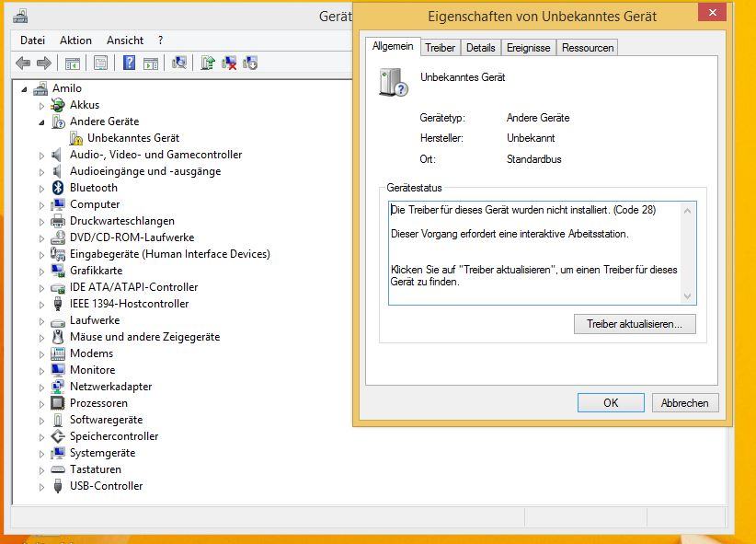Click the Mäuse und andere Zeigegeräte mouse icon
756x544 pixels.
(58, 337)
